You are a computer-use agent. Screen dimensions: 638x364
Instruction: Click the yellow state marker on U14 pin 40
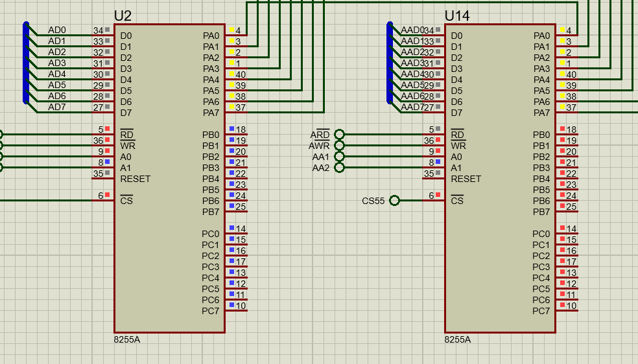[562, 74]
